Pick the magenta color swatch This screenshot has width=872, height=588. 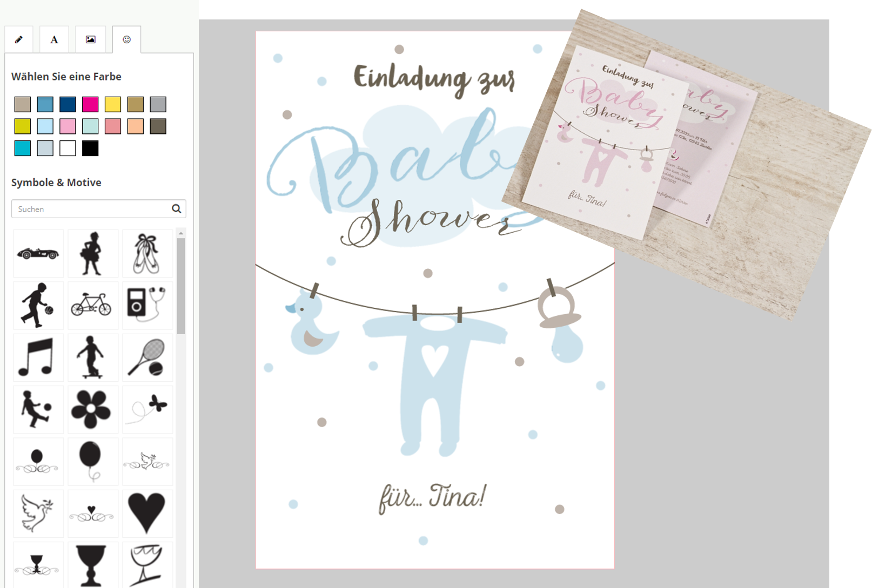click(90, 104)
